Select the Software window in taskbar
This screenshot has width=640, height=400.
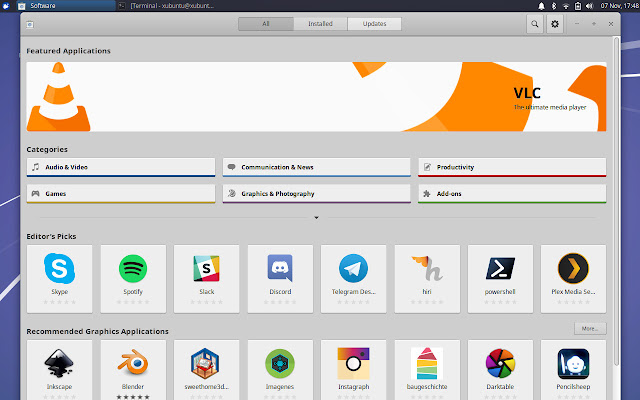click(x=66, y=6)
